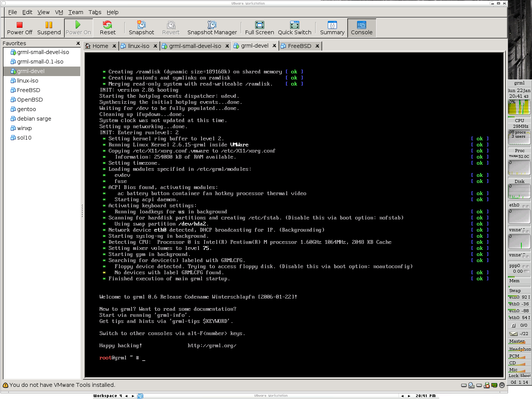Open the Team menu
Image resolution: width=532 pixels, height=399 pixels.
(76, 12)
